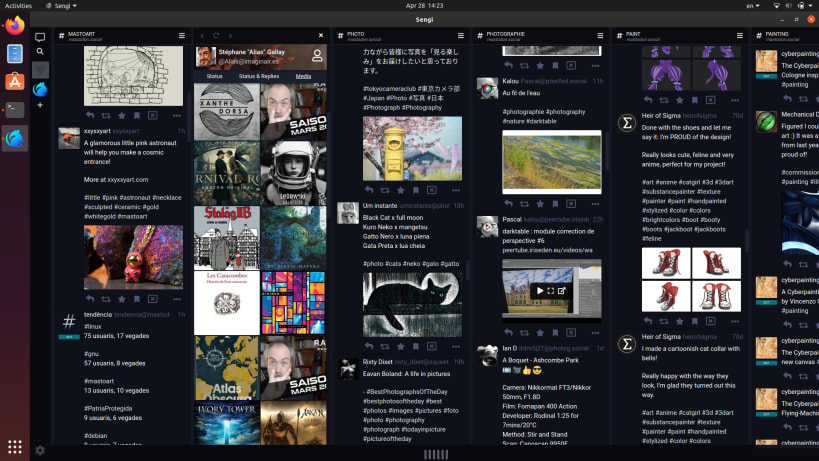
Task: Open the search magnifier in Sengi sidebar
Action: click(x=40, y=51)
